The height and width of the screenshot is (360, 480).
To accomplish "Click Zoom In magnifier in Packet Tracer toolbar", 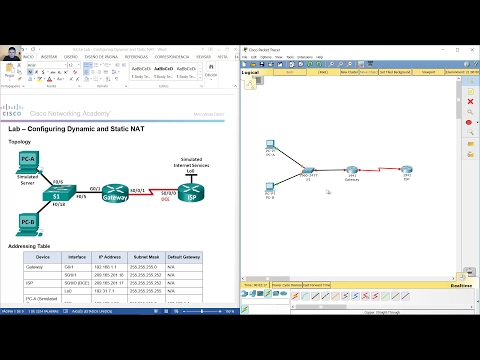I will pos(331,64).
